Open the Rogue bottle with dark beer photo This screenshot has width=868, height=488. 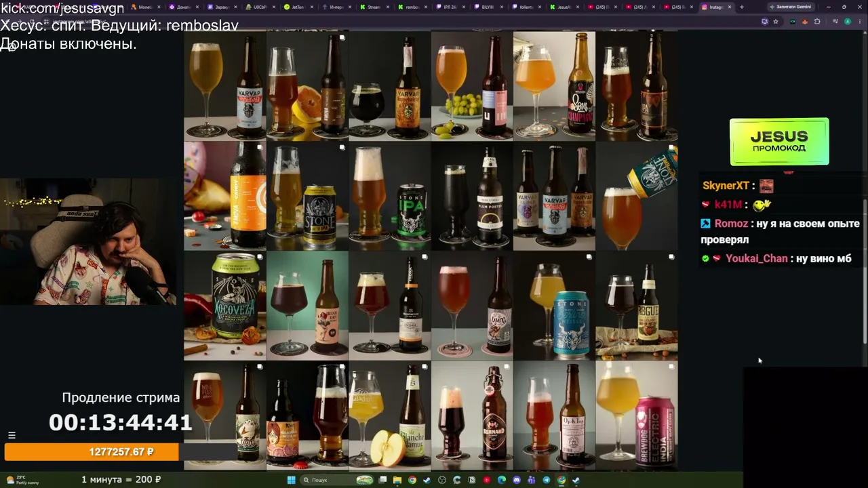click(x=637, y=306)
